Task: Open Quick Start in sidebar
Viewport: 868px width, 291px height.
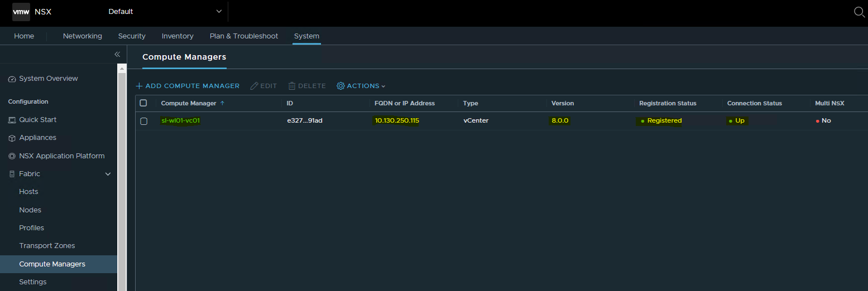Action: [38, 119]
